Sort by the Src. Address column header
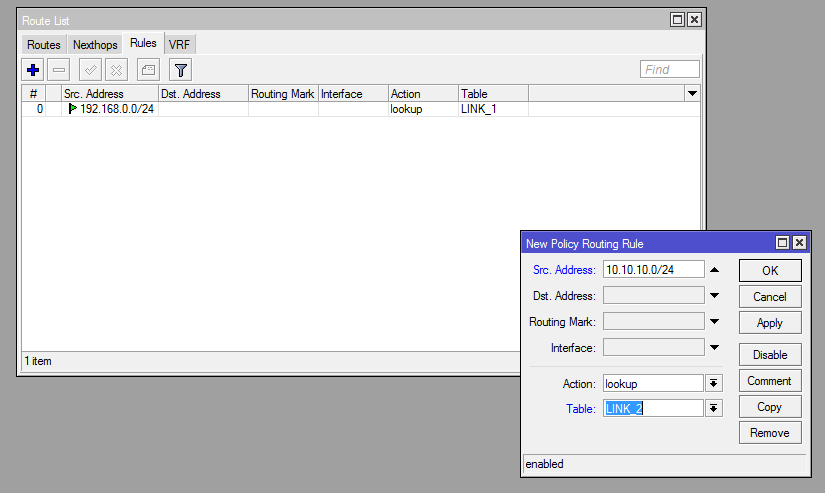This screenshot has width=825, height=493. point(110,94)
